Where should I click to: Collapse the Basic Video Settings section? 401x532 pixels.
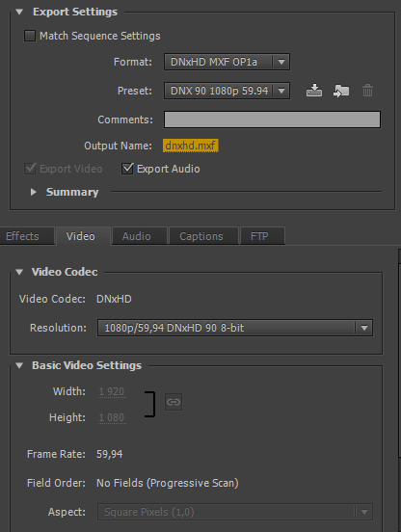(19, 365)
